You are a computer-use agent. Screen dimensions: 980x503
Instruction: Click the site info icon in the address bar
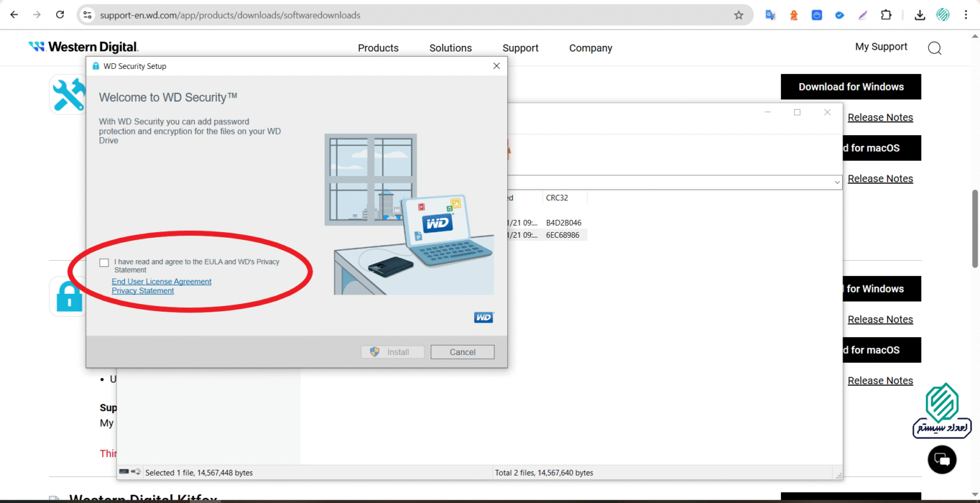87,15
